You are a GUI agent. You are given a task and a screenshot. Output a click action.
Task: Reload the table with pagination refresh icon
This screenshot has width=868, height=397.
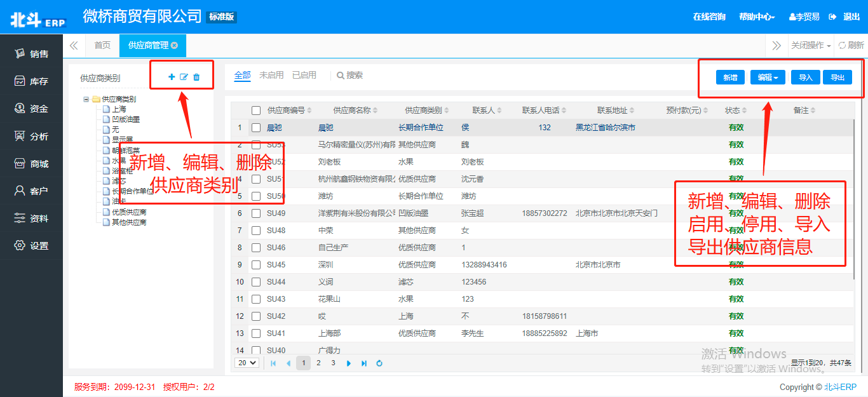click(x=379, y=363)
